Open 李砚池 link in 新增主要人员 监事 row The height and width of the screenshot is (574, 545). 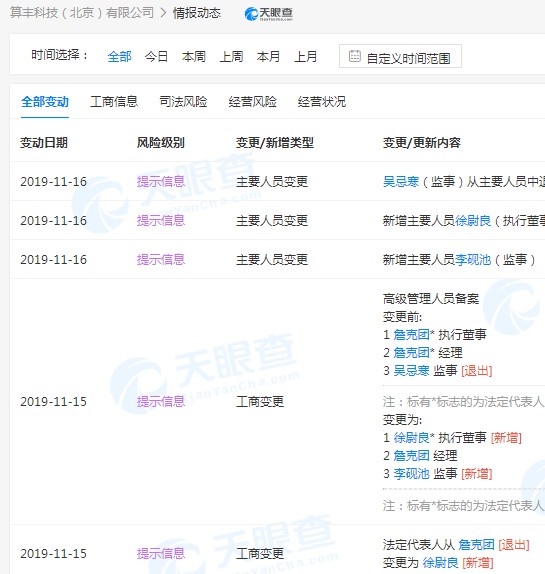(473, 260)
